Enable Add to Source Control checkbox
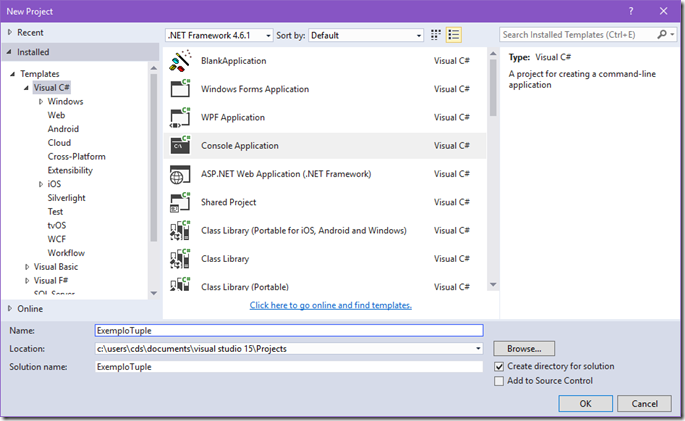 click(499, 381)
